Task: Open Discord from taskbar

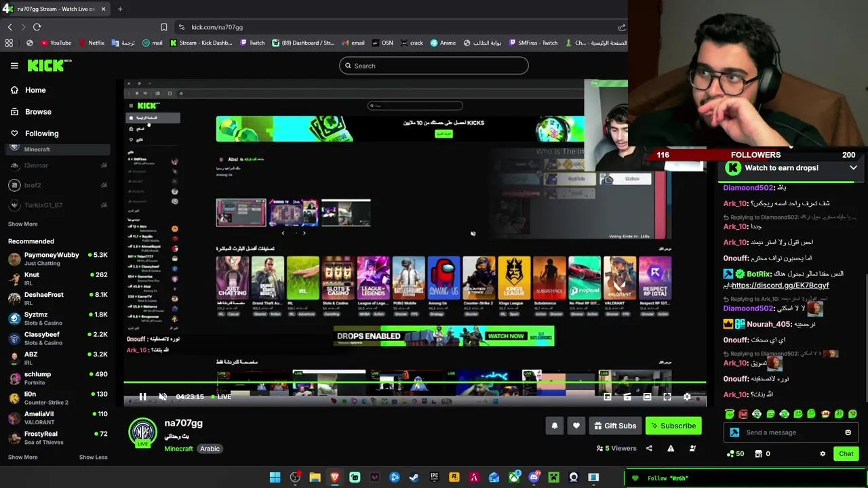Action: click(534, 478)
